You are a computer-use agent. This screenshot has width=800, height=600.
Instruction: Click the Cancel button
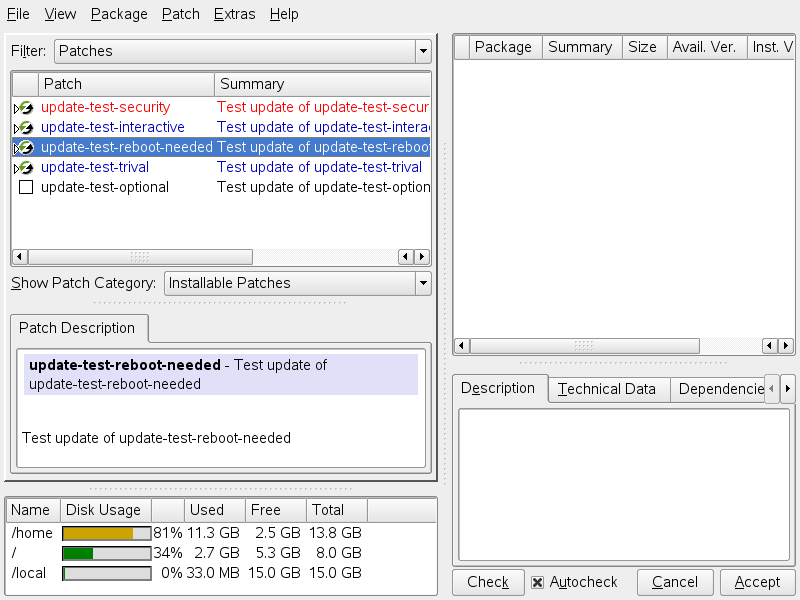[675, 582]
